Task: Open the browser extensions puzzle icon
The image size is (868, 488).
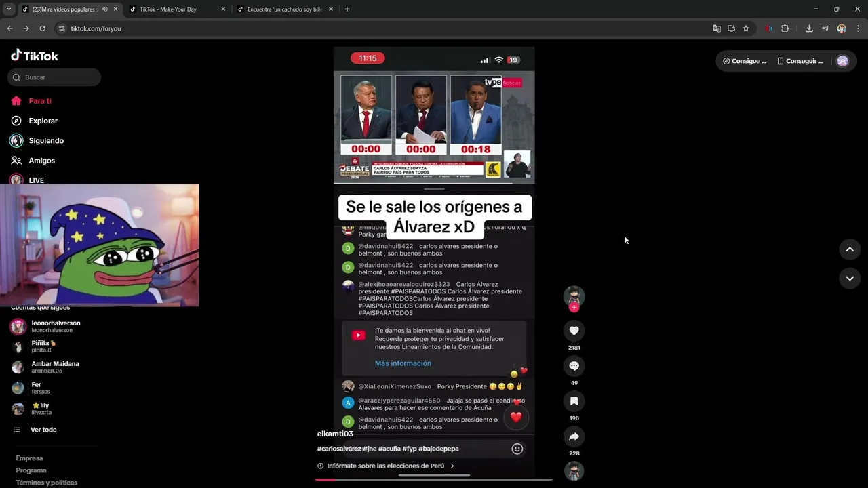Action: [x=785, y=28]
